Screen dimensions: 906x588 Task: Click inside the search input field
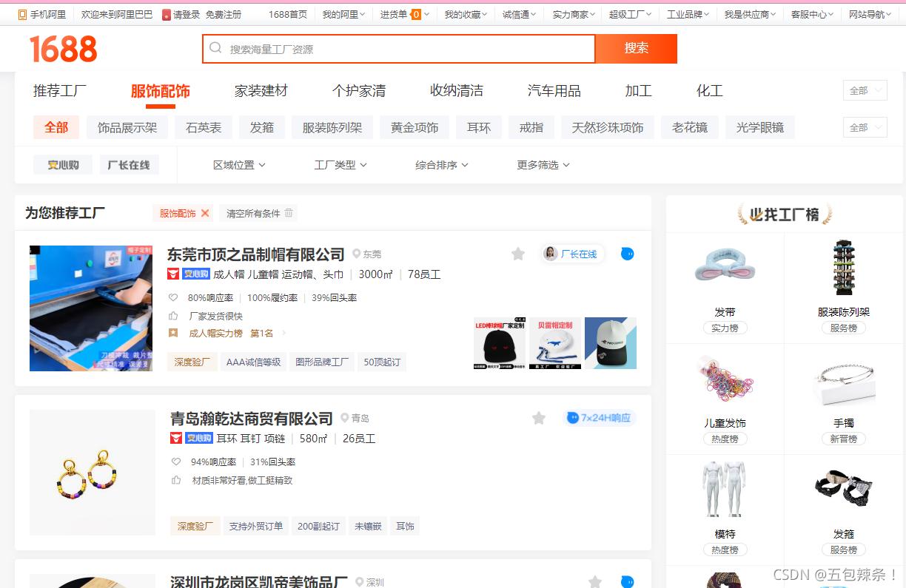400,47
